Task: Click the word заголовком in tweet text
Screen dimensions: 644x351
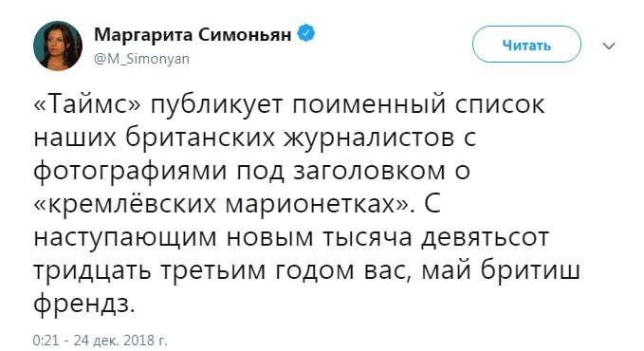Action: point(369,172)
